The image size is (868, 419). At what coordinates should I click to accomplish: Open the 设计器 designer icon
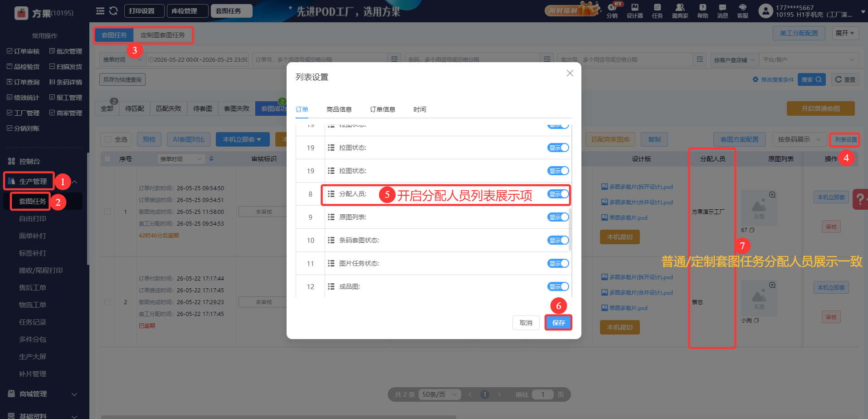tap(635, 11)
